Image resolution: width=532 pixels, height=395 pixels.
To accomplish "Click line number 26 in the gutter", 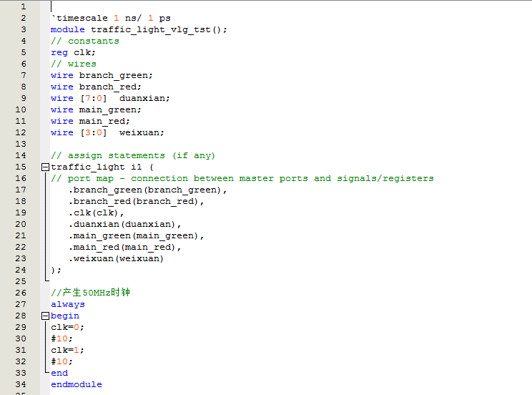I will tap(20, 293).
